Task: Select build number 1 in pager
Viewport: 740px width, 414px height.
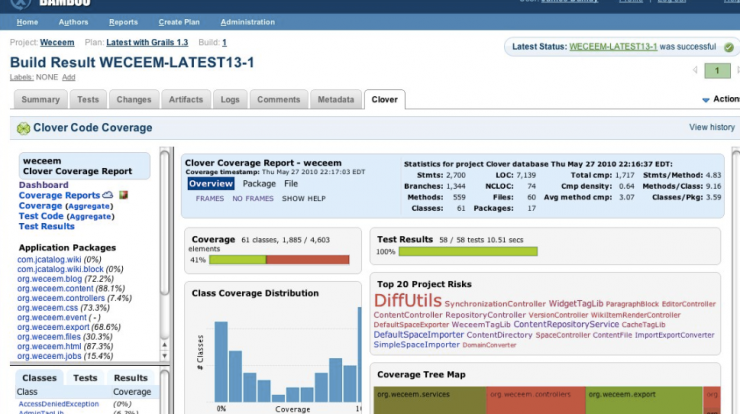Action: coord(717,70)
